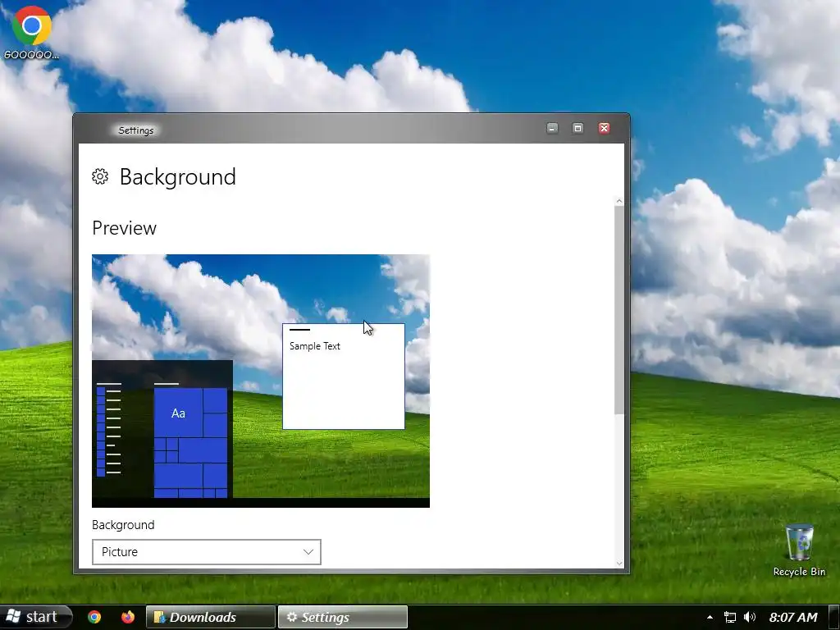
Task: Click the vertical scrollbar thumb in Settings
Action: (x=619, y=310)
